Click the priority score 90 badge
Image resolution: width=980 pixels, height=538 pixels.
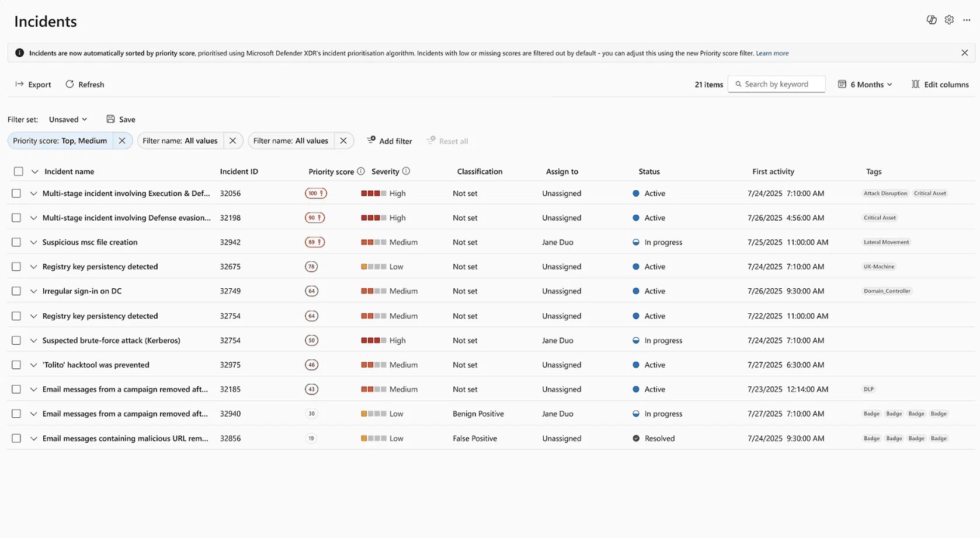tap(315, 218)
